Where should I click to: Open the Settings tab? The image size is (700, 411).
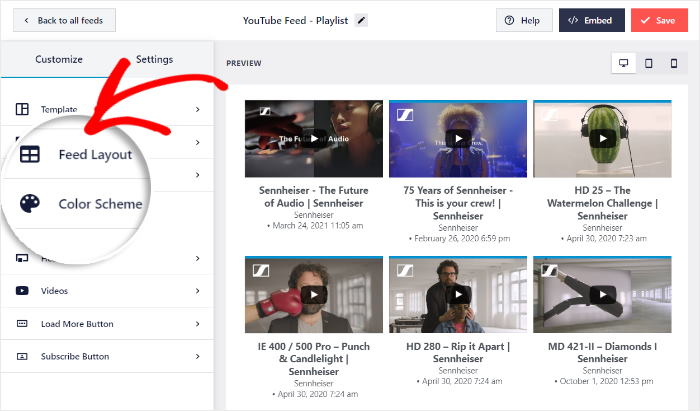pyautogui.click(x=154, y=59)
